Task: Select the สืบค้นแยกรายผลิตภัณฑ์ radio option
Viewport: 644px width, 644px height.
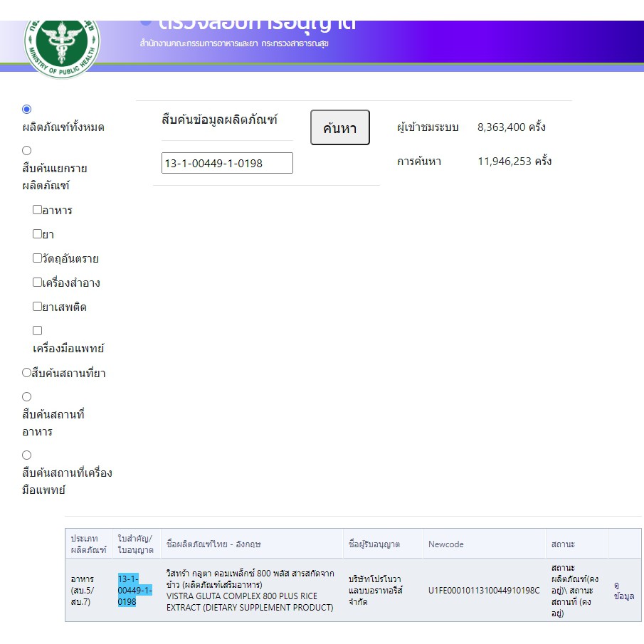Action: [x=27, y=151]
